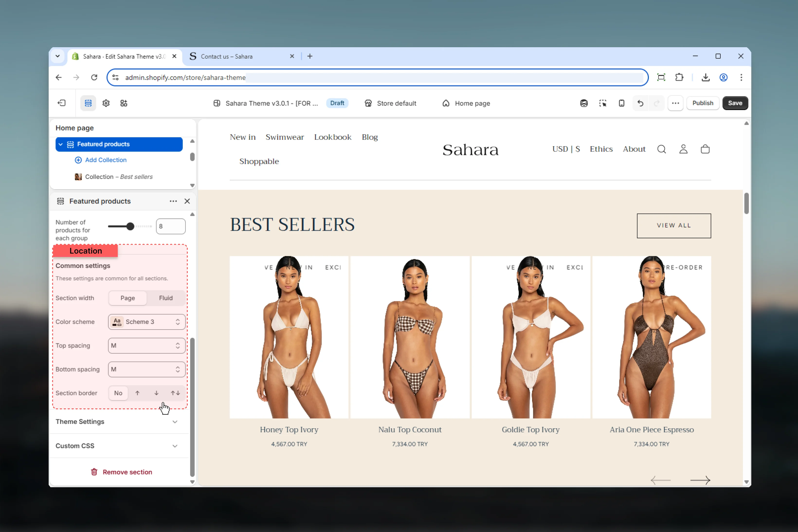Screen dimensions: 798x532
Task: Open the Chrome profile icon
Action: [x=723, y=77]
